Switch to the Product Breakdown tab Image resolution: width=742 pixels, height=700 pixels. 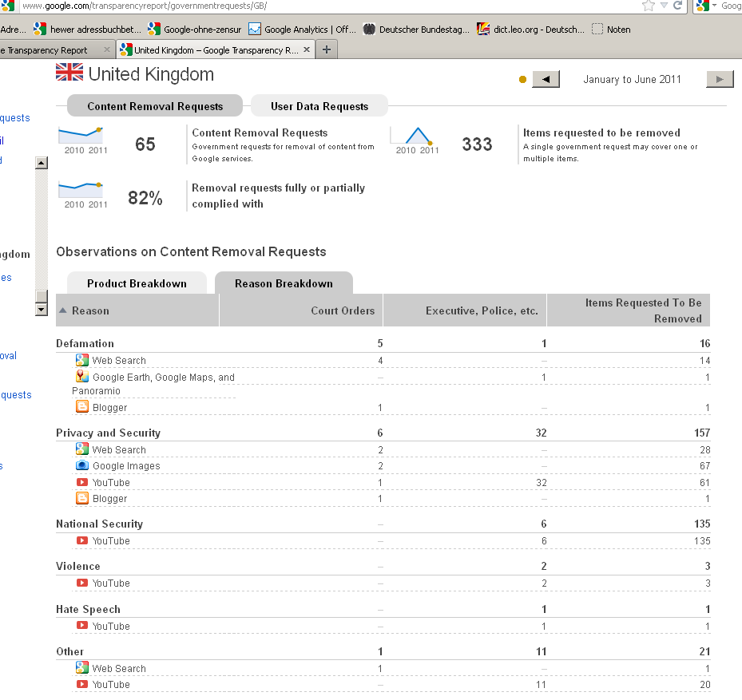(137, 283)
